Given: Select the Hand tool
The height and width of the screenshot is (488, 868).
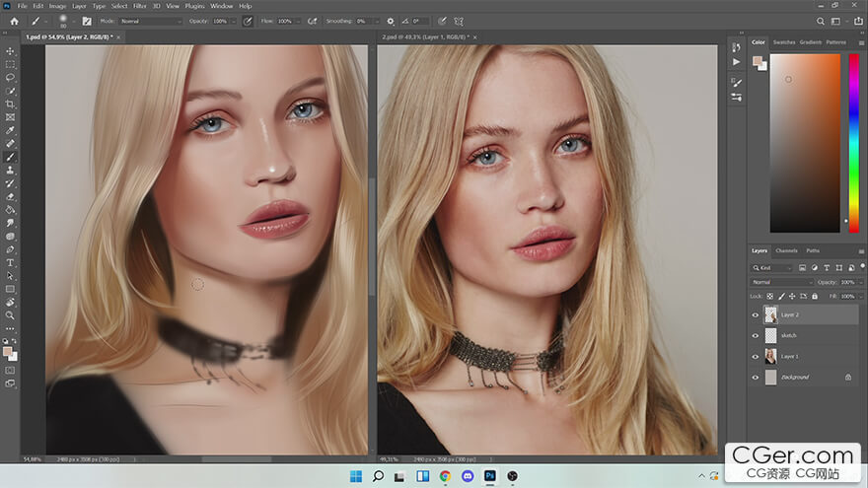Looking at the screenshot, I should (10, 302).
